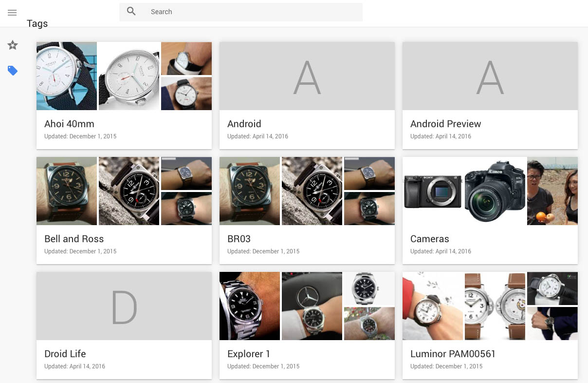Click Explorer 1 large black dial wrist photo

coord(250,306)
